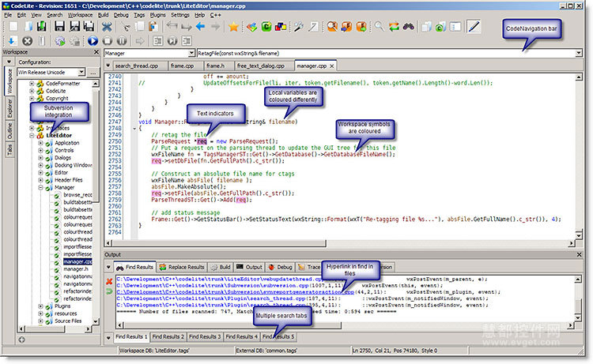
Task: Open the Debug output tab
Action: click(x=280, y=268)
